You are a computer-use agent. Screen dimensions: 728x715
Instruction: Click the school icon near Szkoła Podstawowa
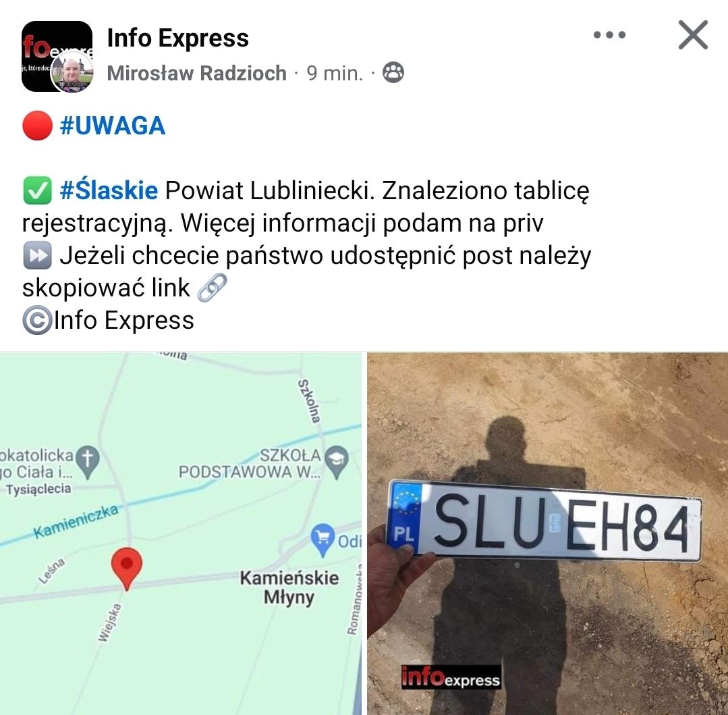pos(337,462)
